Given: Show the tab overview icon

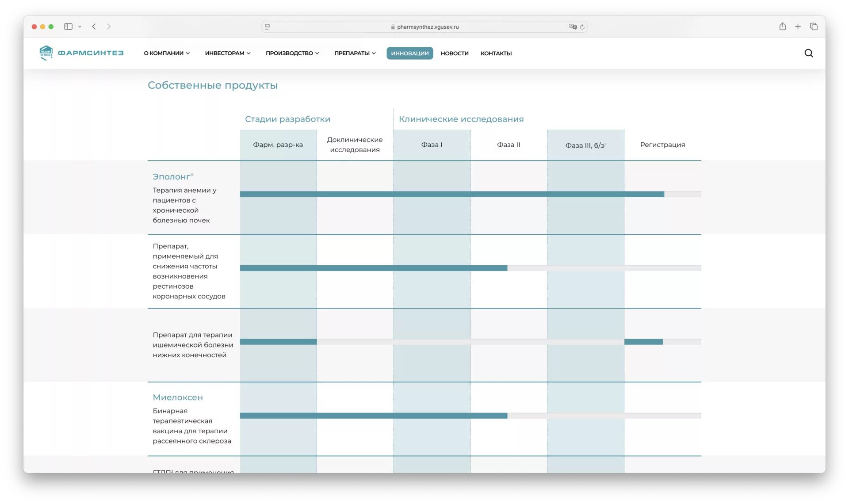Looking at the screenshot, I should (x=814, y=27).
